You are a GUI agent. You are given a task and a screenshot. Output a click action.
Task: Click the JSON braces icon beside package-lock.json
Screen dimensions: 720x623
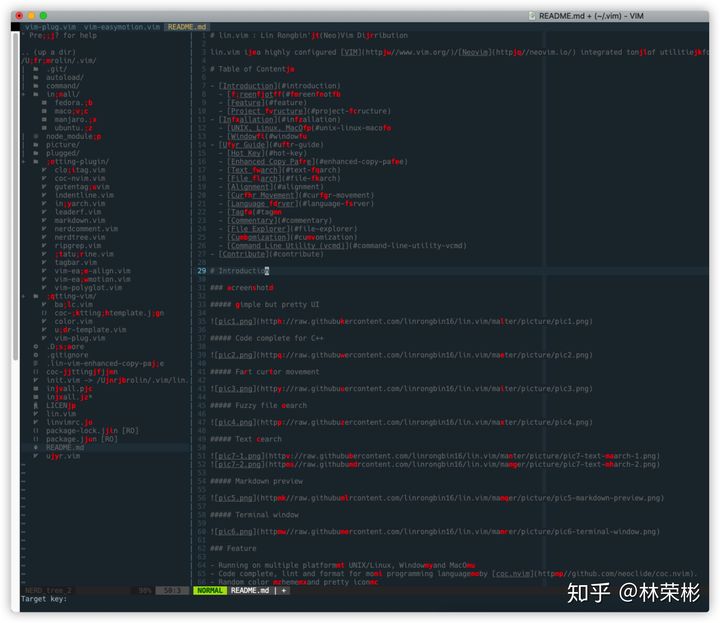tap(36, 429)
